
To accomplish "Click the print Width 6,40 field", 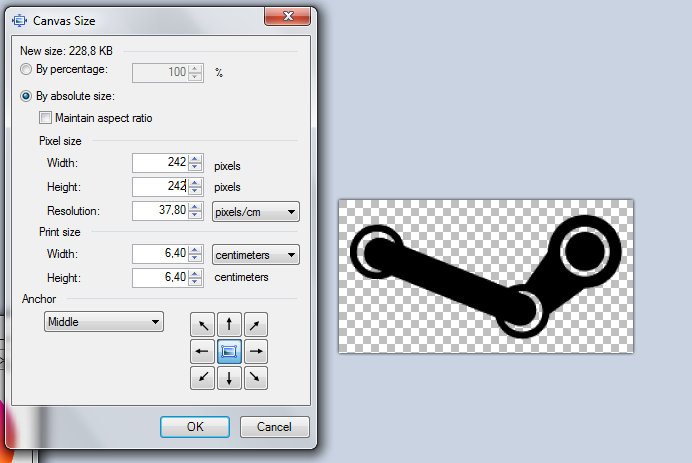I will click(x=160, y=254).
